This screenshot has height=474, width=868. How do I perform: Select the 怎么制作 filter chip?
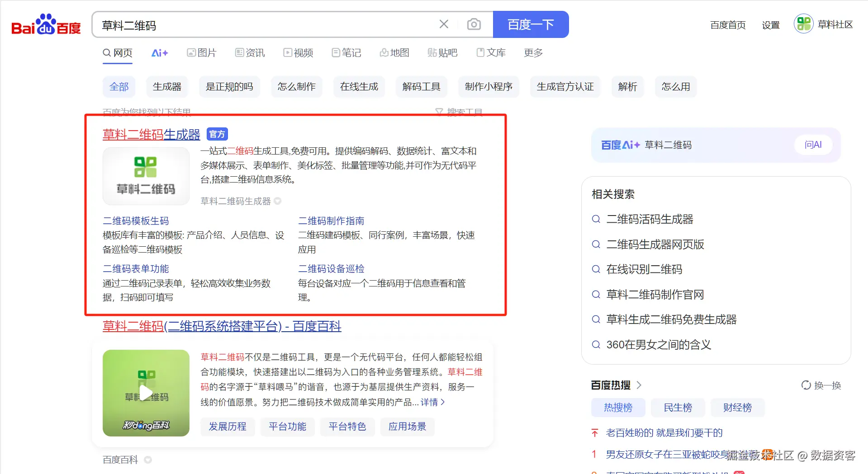[296, 87]
